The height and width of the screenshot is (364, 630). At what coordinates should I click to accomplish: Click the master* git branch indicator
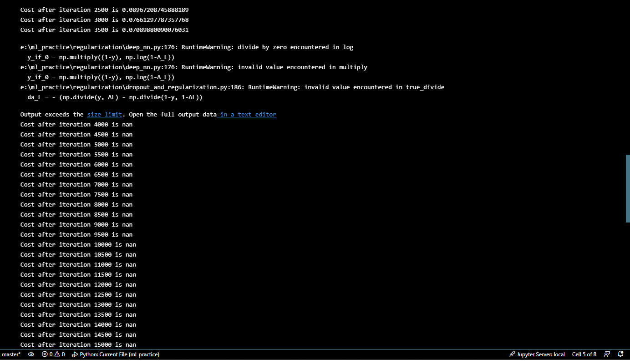point(11,354)
